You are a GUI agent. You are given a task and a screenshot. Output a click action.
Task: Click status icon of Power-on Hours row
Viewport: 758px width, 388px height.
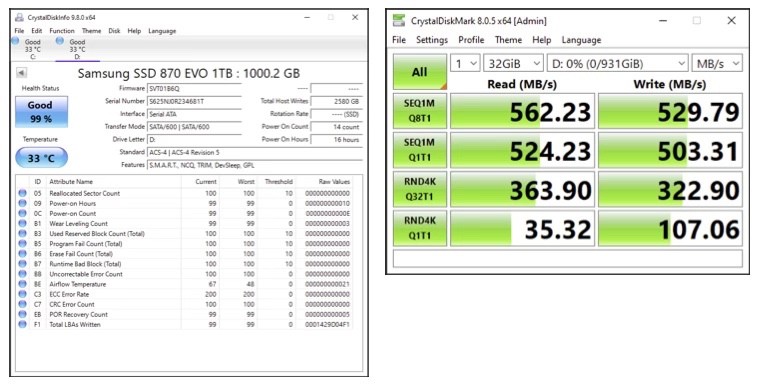(x=22, y=203)
